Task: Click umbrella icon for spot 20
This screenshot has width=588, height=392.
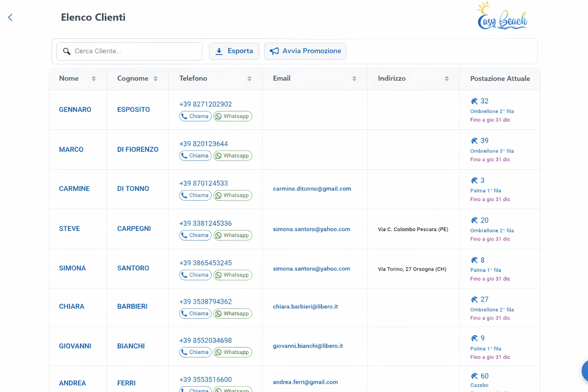Action: coord(474,220)
